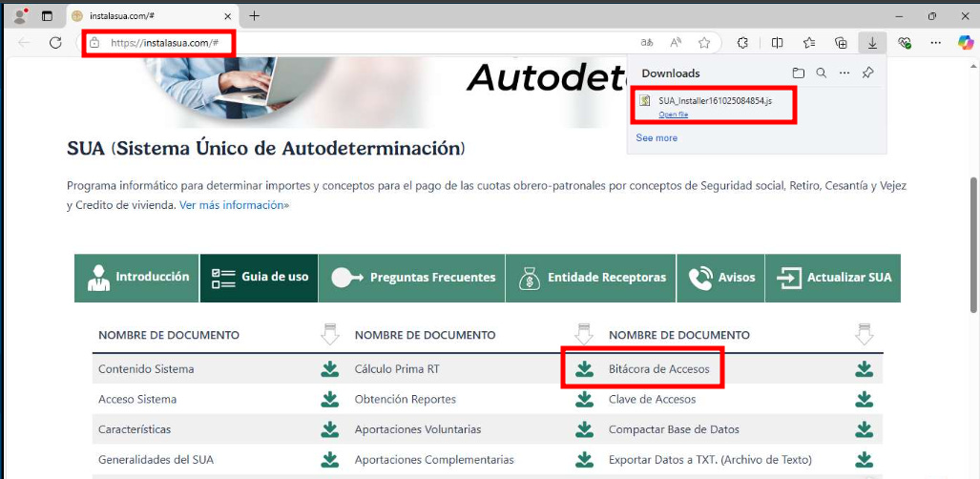
Task: Search downloads using the magnifier icon
Action: click(822, 73)
